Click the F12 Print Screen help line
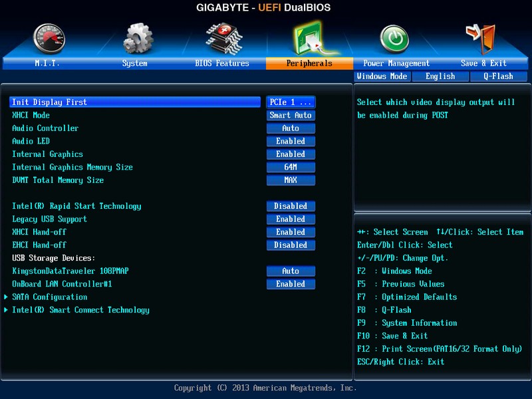This screenshot has height=399, width=532. [x=440, y=348]
